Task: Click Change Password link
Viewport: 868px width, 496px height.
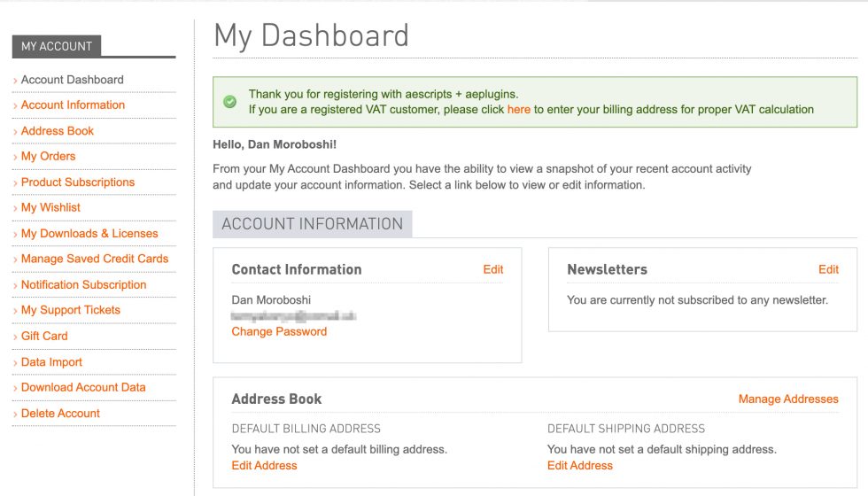Action: (279, 331)
